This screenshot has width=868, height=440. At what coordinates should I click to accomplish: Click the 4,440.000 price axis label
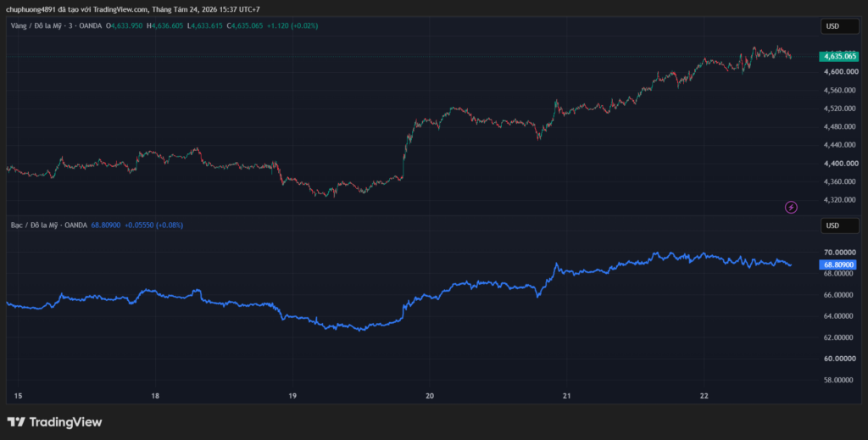[840, 145]
